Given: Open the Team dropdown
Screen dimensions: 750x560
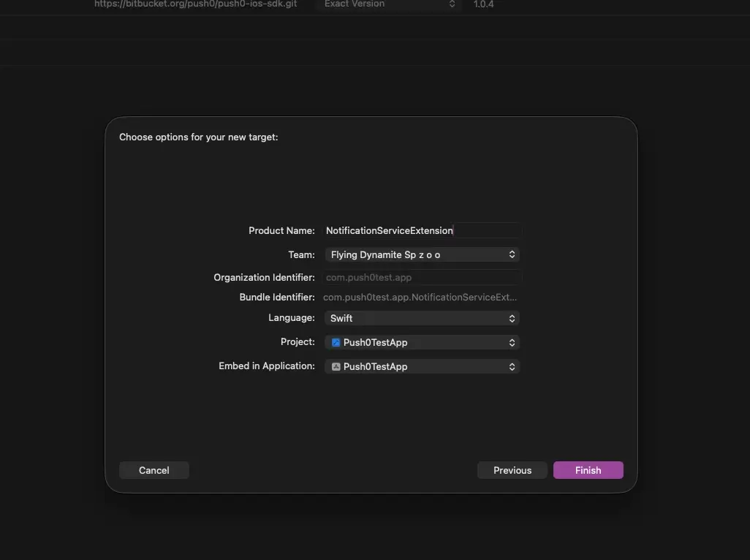Looking at the screenshot, I should click(422, 254).
